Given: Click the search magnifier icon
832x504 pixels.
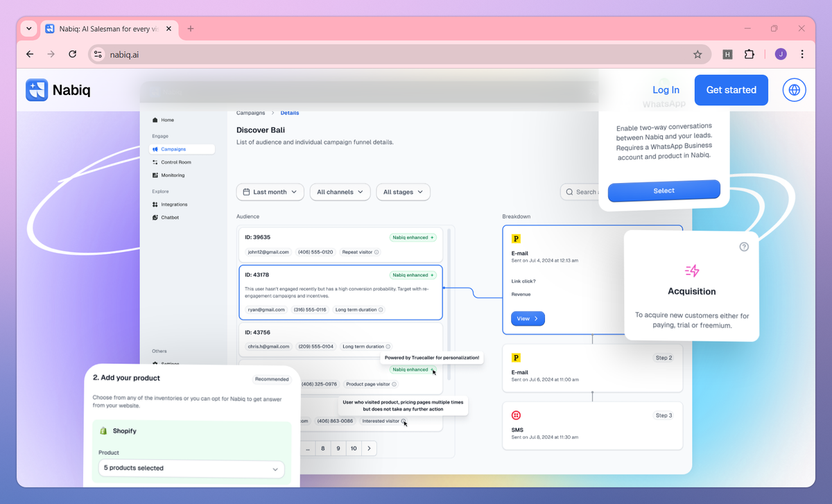Looking at the screenshot, I should (x=569, y=192).
